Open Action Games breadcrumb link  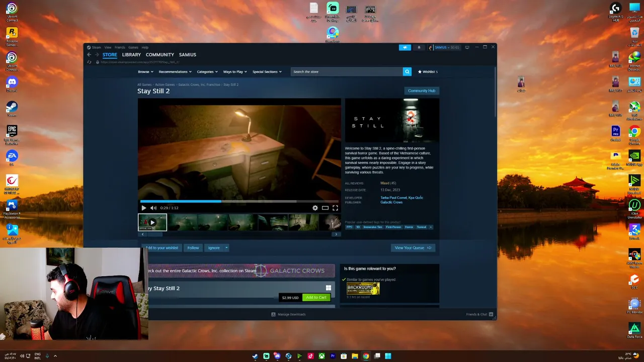pos(165,84)
